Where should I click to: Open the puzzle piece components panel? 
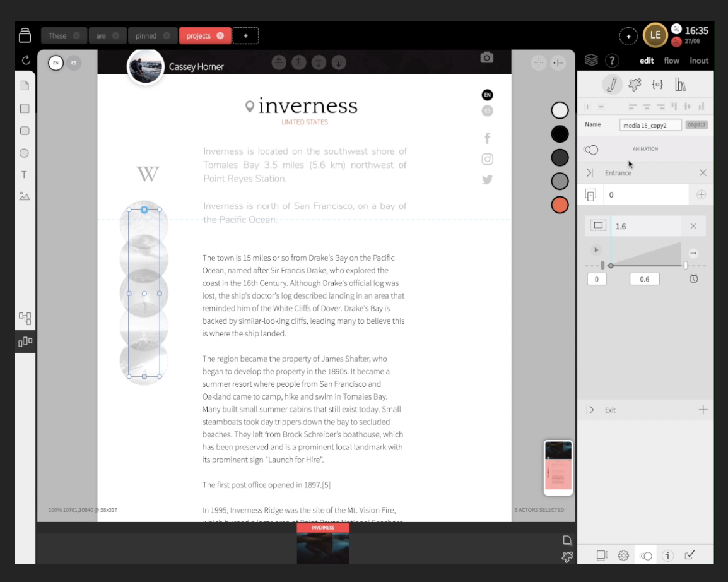coord(635,85)
